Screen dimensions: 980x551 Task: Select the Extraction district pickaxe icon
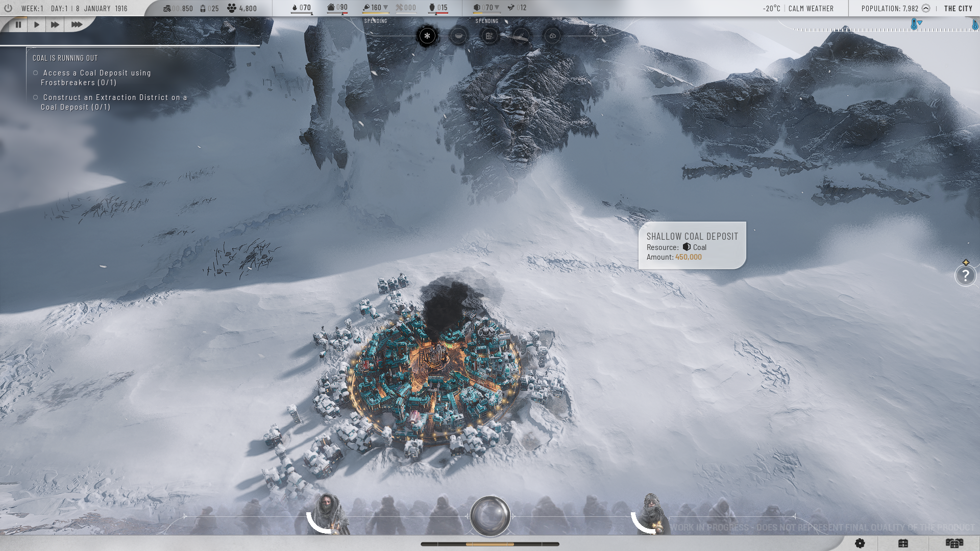[x=521, y=36]
